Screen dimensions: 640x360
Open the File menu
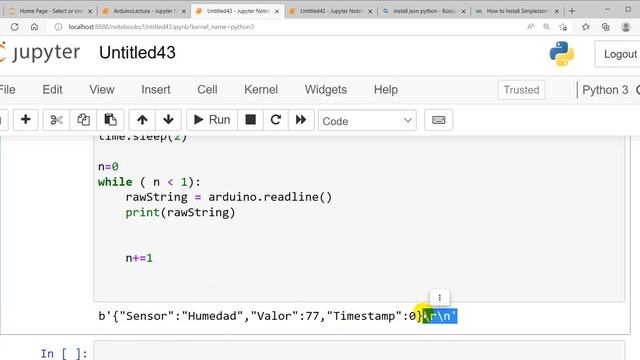coord(7,89)
